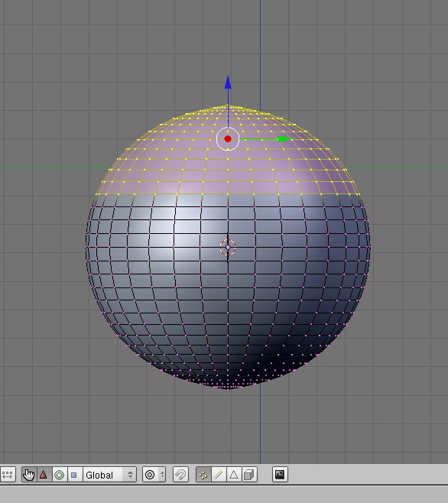This screenshot has width=448, height=503.
Task: Open the Global orientation dropdown
Action: [109, 475]
